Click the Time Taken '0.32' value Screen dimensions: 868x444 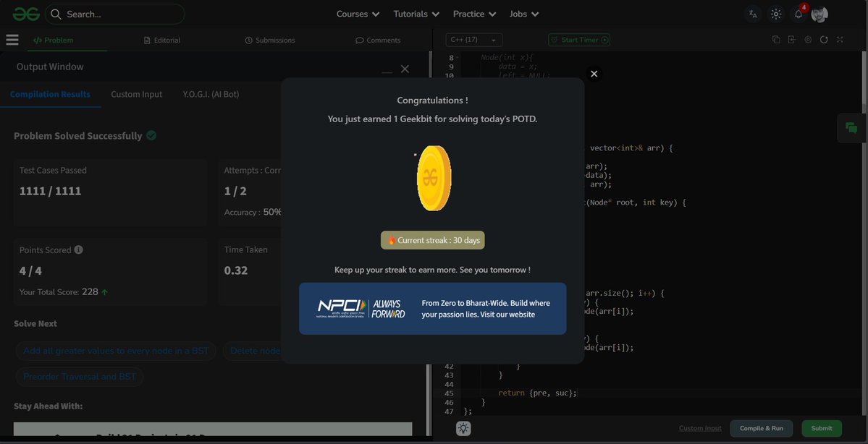pyautogui.click(x=236, y=270)
